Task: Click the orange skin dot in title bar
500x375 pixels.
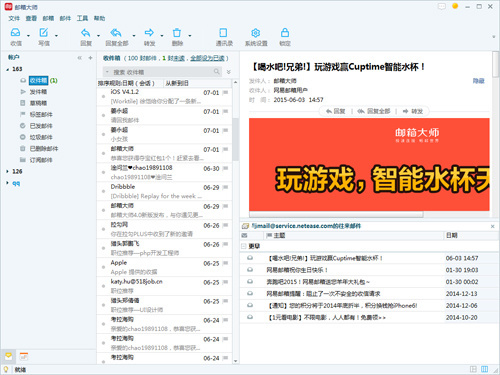Action: (455, 6)
